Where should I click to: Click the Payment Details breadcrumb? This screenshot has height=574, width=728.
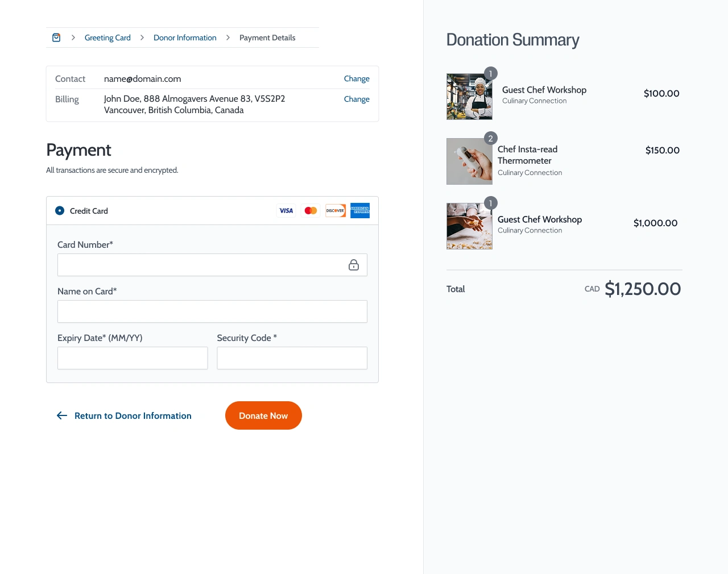click(x=267, y=38)
